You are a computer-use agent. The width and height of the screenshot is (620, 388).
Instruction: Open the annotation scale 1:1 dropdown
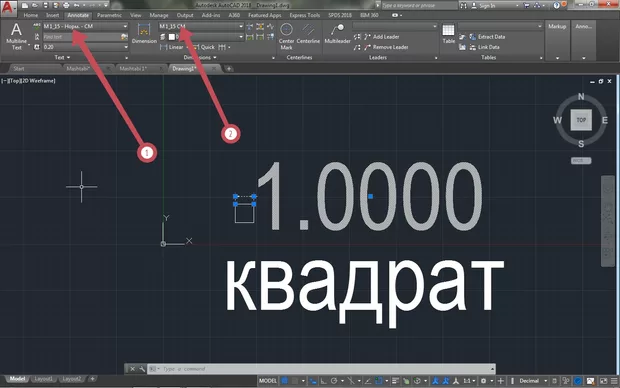coord(469,381)
